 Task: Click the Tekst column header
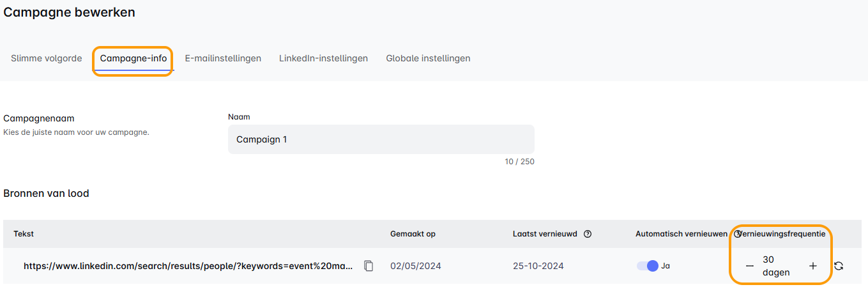pos(24,234)
